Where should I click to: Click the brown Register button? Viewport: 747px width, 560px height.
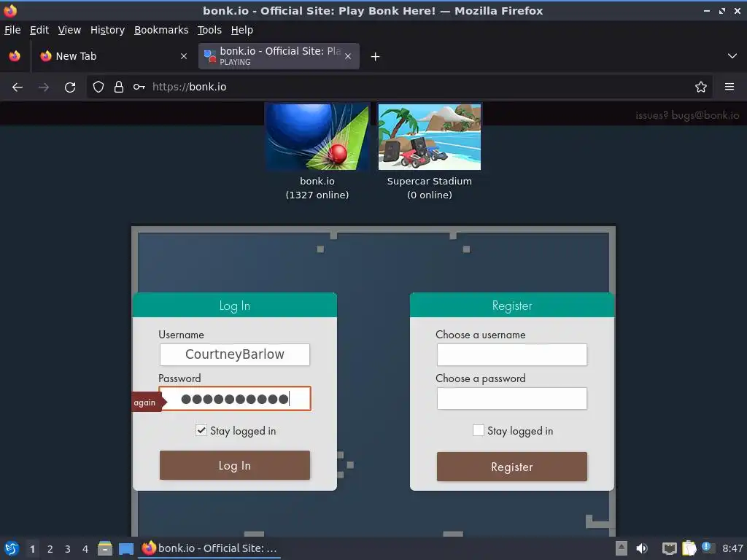click(512, 467)
